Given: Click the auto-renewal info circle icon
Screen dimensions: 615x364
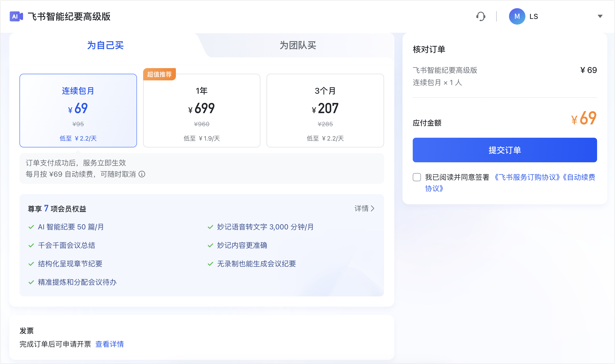Looking at the screenshot, I should point(142,174).
